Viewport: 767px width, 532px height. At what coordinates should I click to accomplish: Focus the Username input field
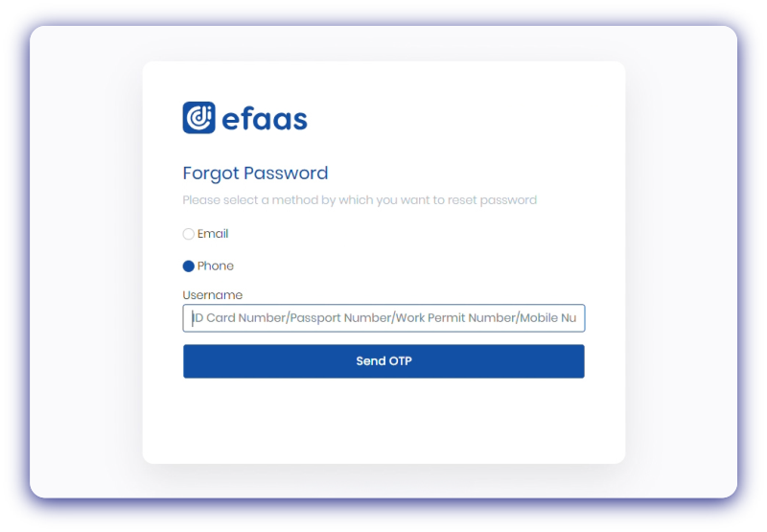pyautogui.click(x=383, y=318)
